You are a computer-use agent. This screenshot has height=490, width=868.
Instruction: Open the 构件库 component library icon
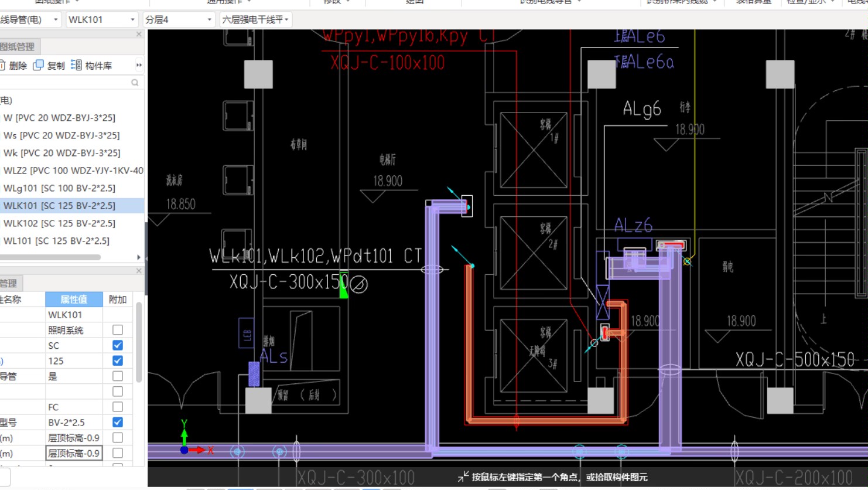(x=76, y=65)
